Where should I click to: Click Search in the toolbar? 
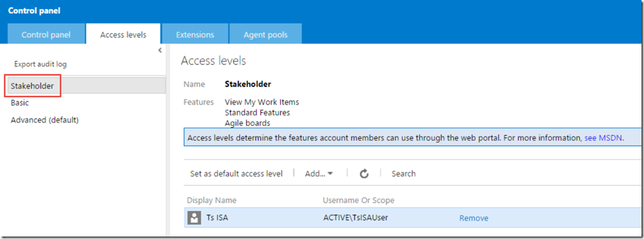403,174
